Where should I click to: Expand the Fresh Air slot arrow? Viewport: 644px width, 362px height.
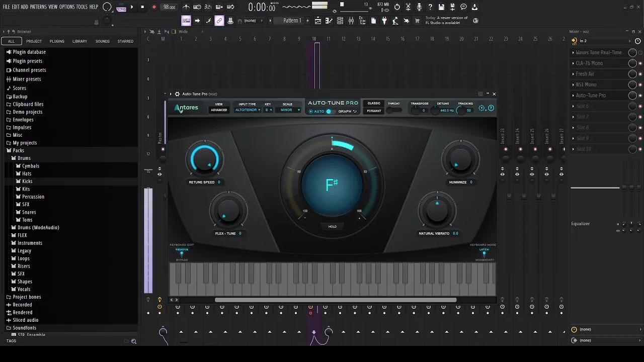pyautogui.click(x=573, y=74)
